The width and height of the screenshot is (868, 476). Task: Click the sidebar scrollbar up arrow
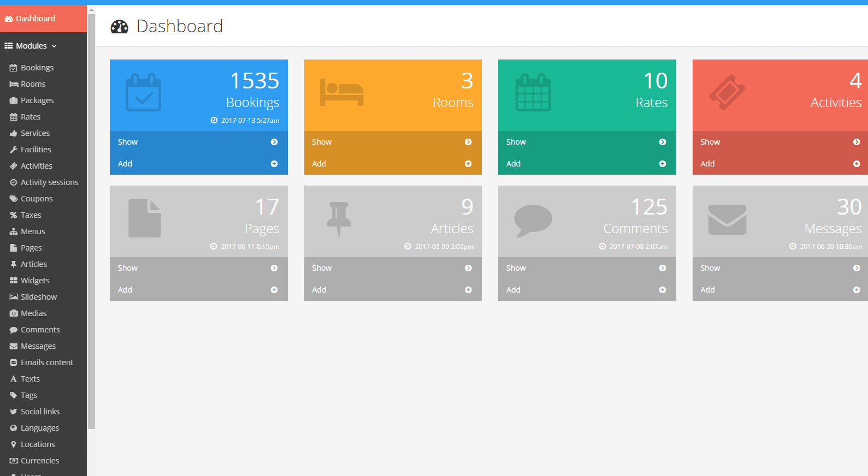(91, 10)
